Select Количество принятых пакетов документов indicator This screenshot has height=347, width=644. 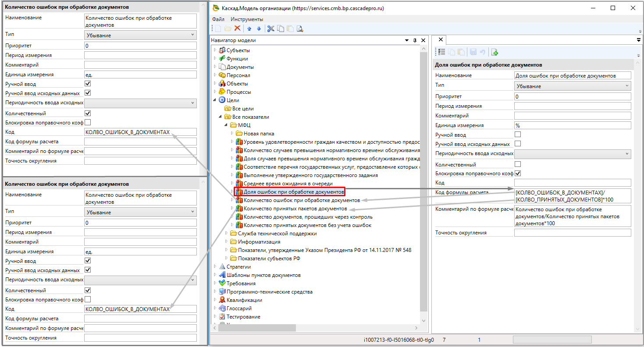295,209
